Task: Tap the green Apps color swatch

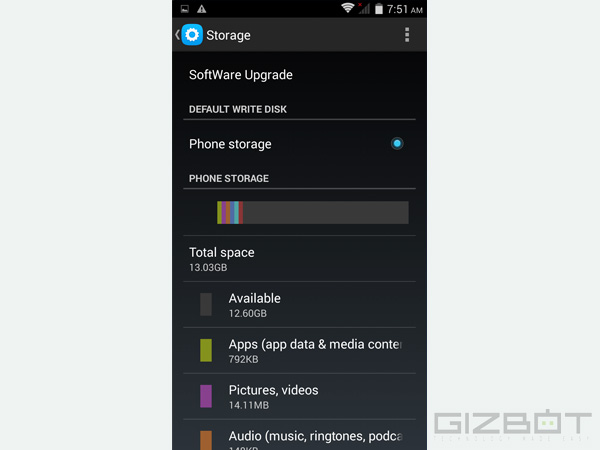Action: pos(206,350)
